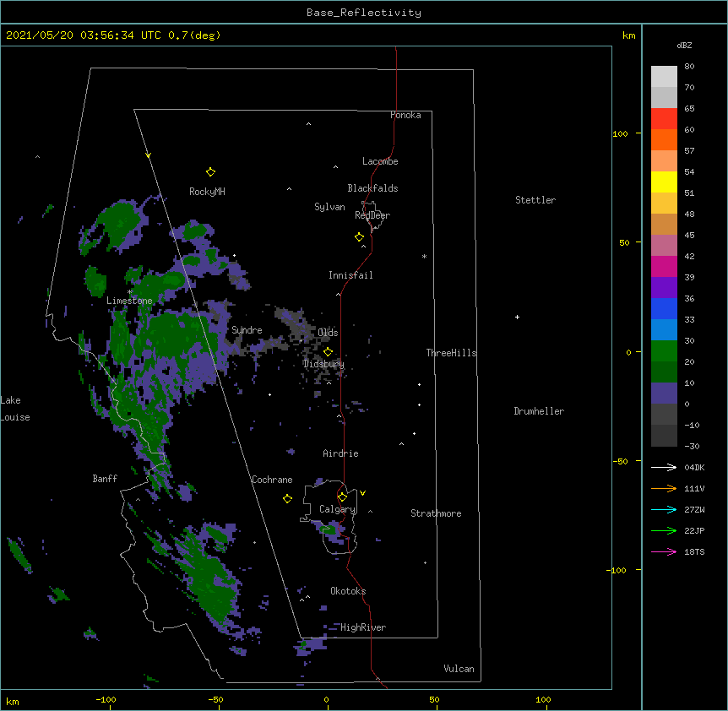Click the Base_Reflectivity title
Screen dimensions: 728x711
[364, 13]
